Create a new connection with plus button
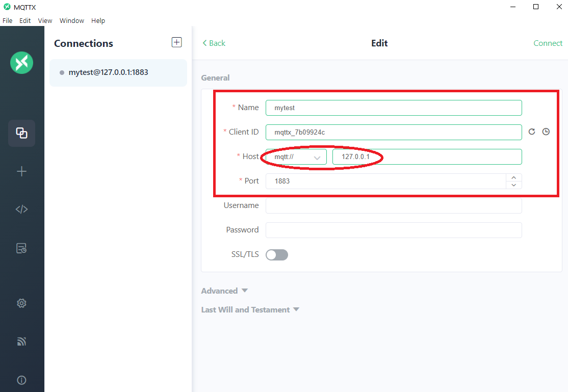The image size is (568, 392). [x=176, y=42]
